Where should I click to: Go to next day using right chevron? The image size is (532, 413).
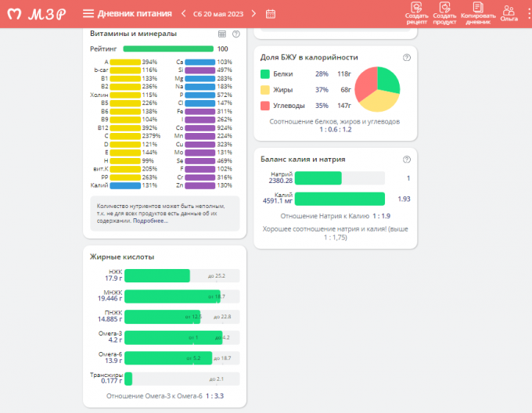tap(254, 14)
